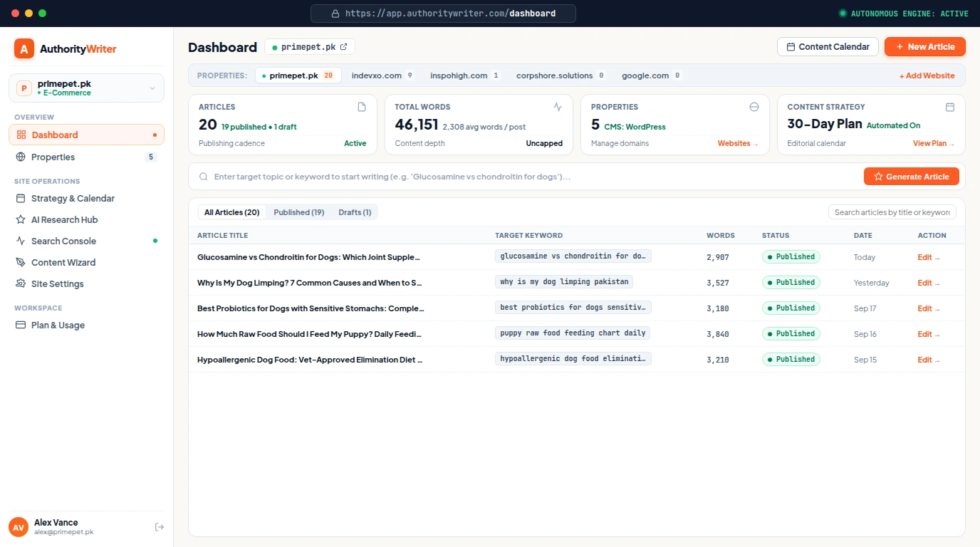Focus the target topic keyword input
The image size is (980, 547).
[534, 177]
